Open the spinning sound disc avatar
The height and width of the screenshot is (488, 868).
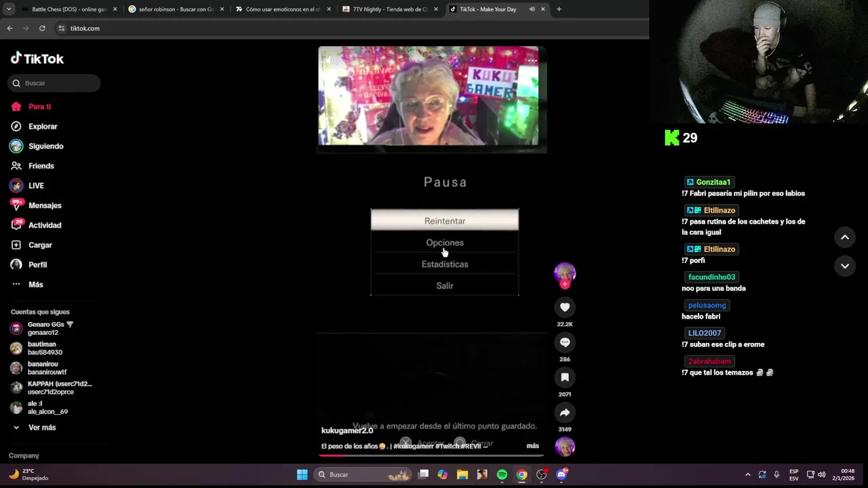[x=565, y=447]
